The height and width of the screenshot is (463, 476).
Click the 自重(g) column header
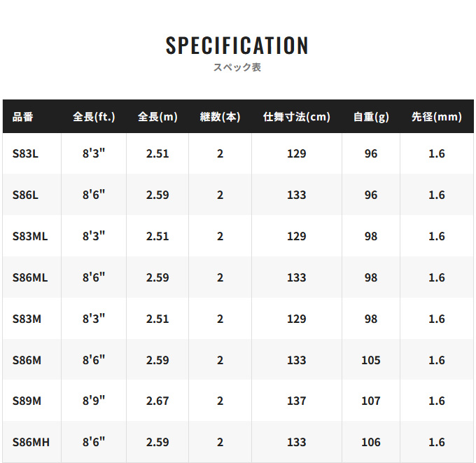pos(371,117)
